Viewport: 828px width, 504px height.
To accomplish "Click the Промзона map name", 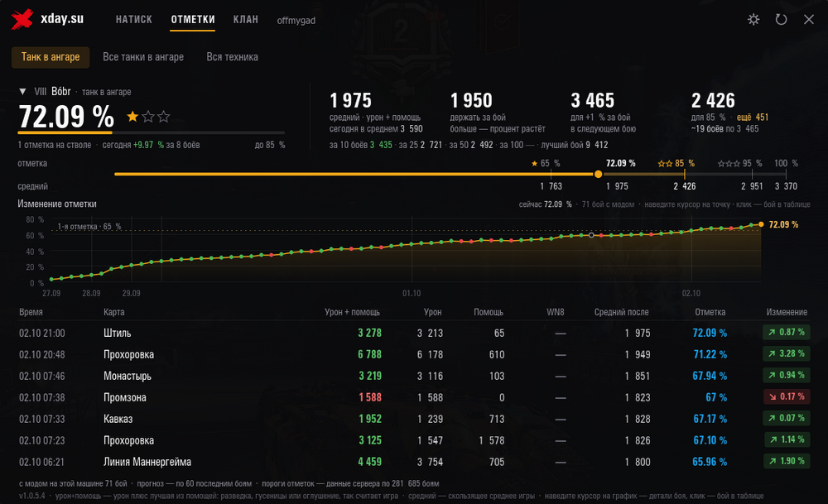I will [x=125, y=397].
